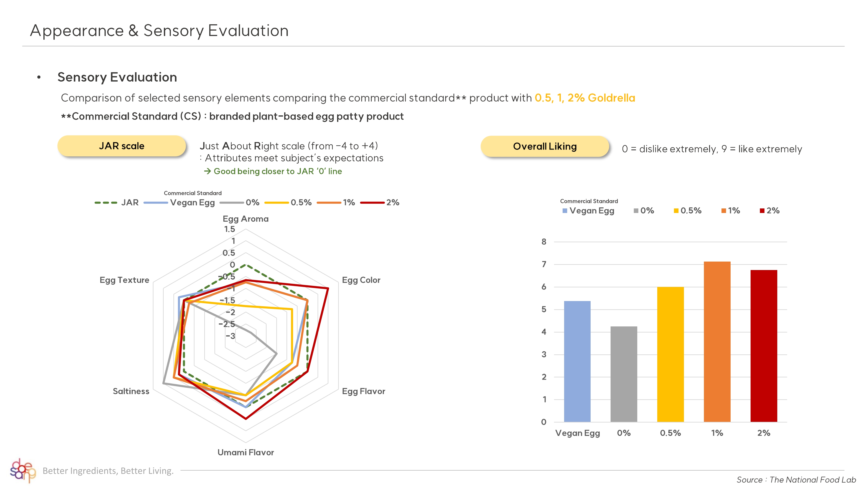Click the JAR scale pill button

[x=122, y=146]
